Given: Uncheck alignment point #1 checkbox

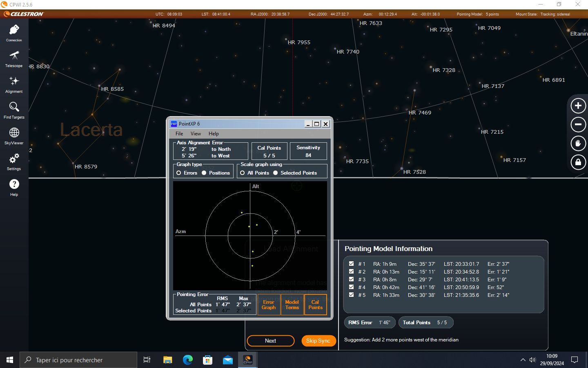Looking at the screenshot, I should coord(351,264).
